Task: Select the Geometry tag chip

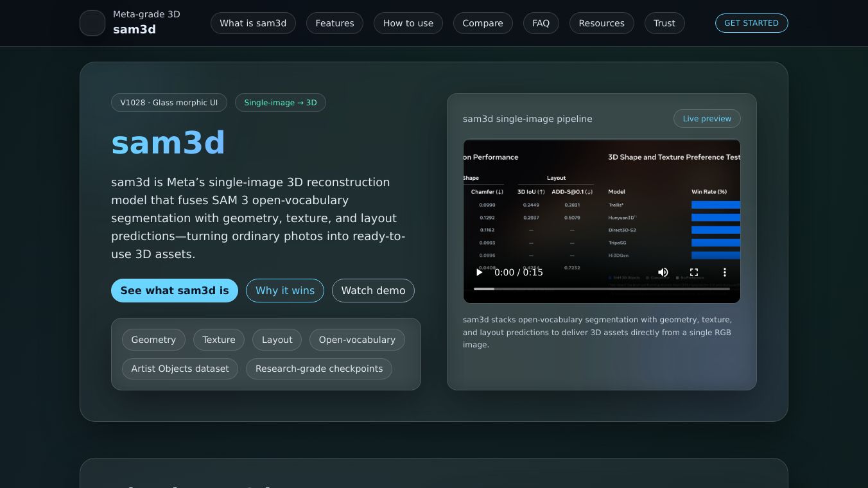Action: 153,340
